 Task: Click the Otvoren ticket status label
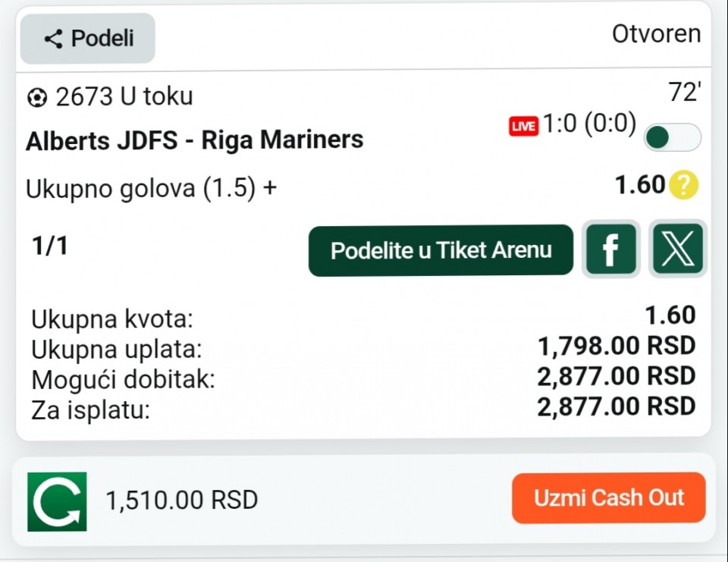point(656,34)
